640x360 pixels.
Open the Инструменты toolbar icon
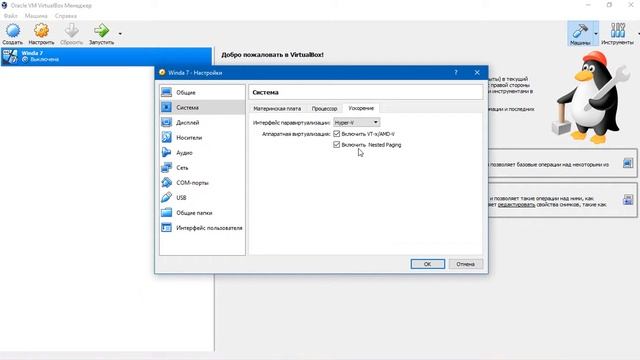(x=618, y=33)
